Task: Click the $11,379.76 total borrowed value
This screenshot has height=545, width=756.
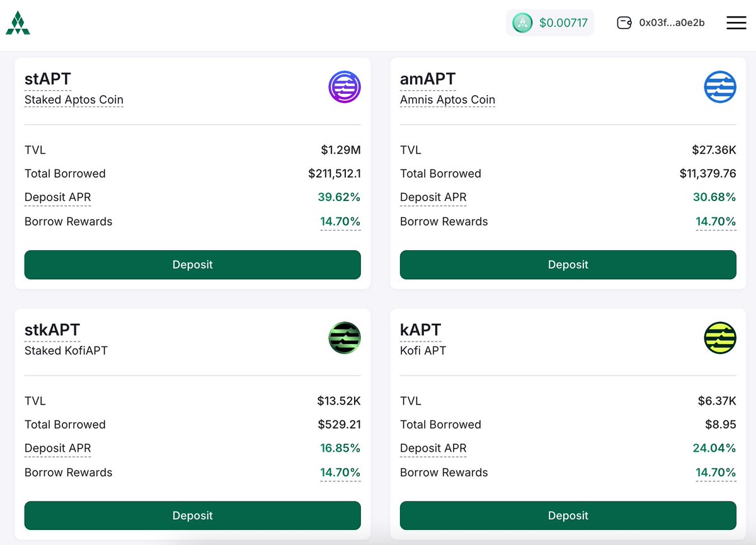Action: click(x=708, y=173)
